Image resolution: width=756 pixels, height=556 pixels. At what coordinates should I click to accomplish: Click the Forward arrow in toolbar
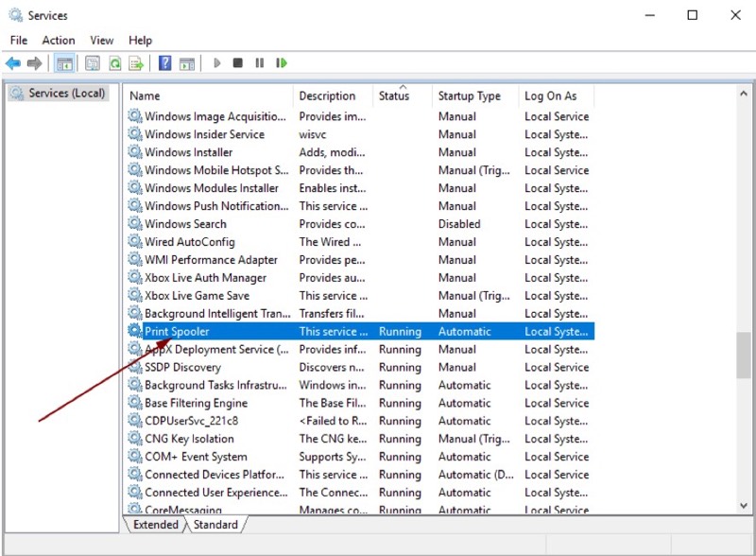click(34, 63)
